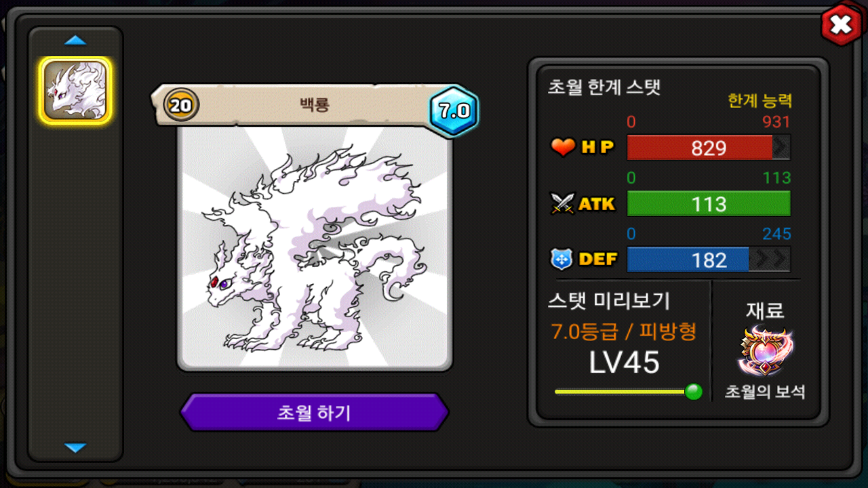868x488 pixels.
Task: Click the blue DEF bar showing 182
Action: click(x=688, y=260)
